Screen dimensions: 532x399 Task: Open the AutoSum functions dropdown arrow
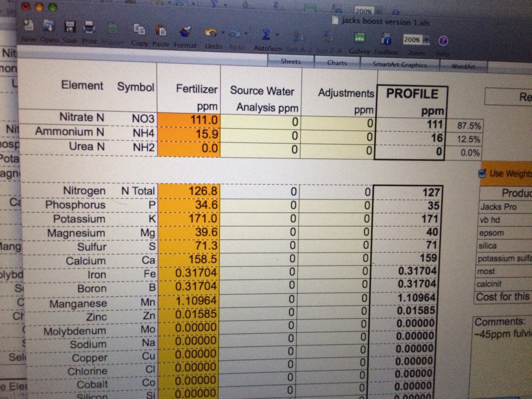(277, 34)
